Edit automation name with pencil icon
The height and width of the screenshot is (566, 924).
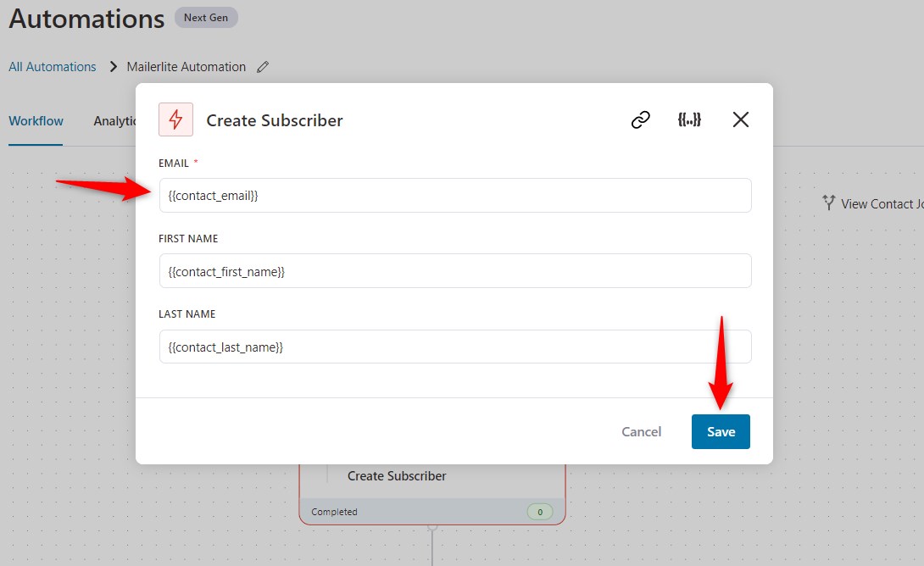pos(263,67)
